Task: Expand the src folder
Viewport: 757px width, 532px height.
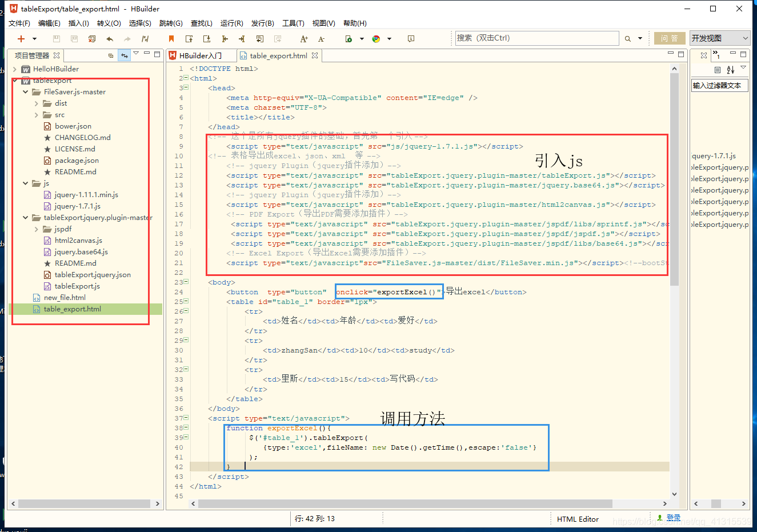Action: click(37, 115)
